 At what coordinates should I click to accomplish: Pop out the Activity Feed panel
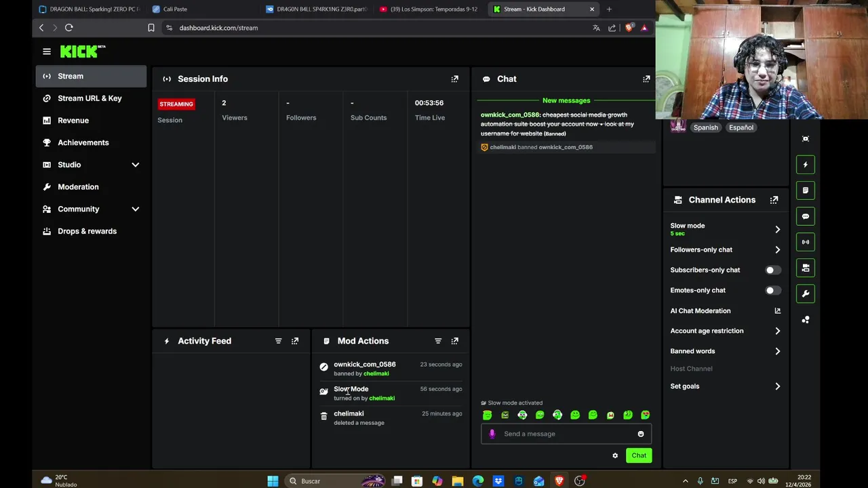(x=295, y=341)
